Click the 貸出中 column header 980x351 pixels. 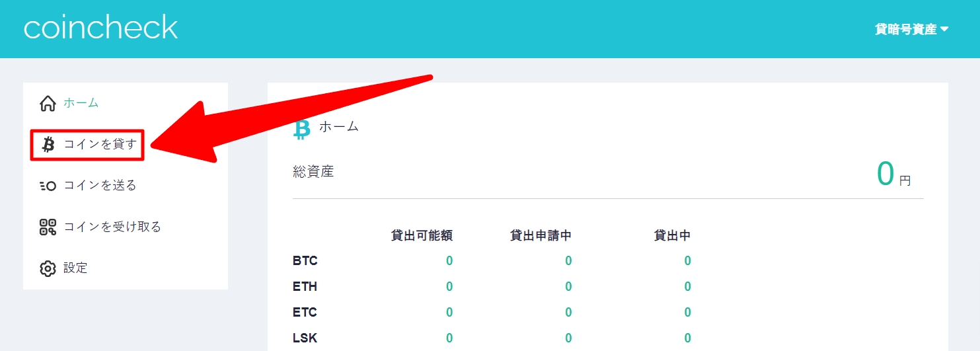coord(672,235)
